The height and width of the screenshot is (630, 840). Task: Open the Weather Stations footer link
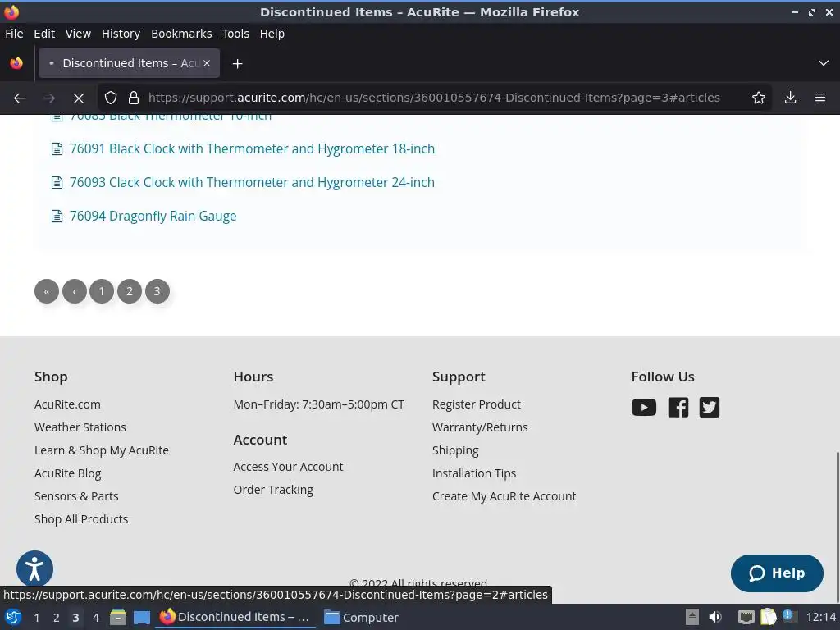pyautogui.click(x=80, y=427)
